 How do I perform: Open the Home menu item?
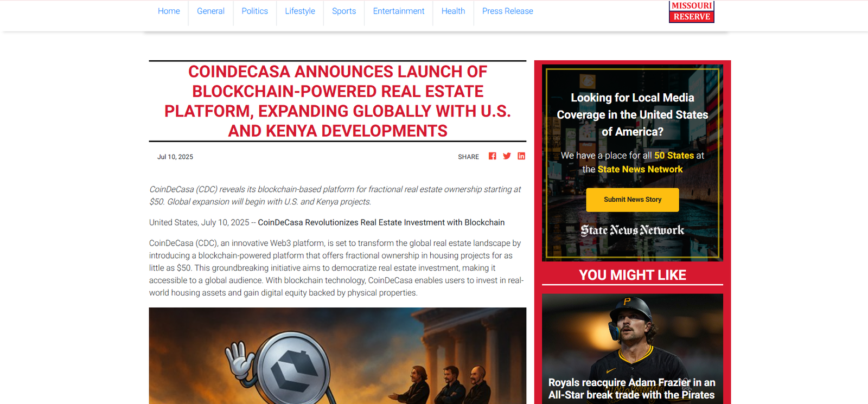tap(169, 11)
